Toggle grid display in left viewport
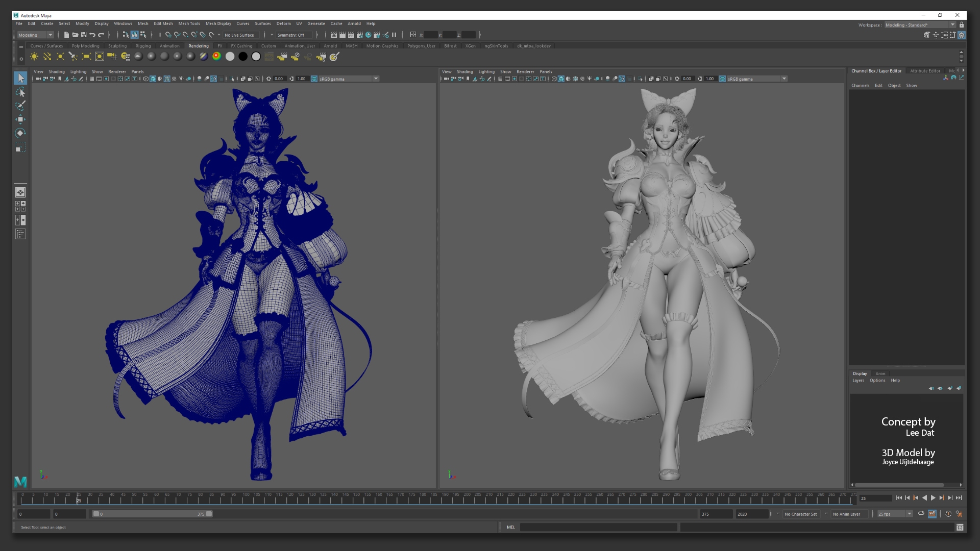 92,79
